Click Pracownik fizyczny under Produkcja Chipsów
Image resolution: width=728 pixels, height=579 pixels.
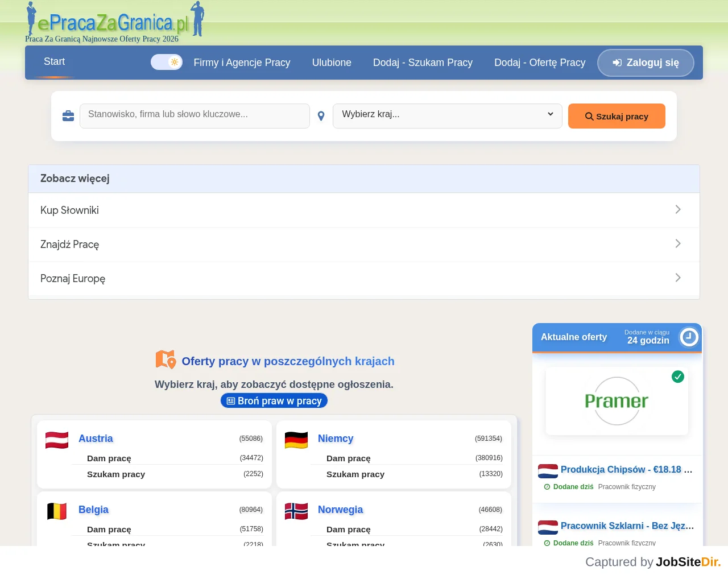click(x=627, y=487)
